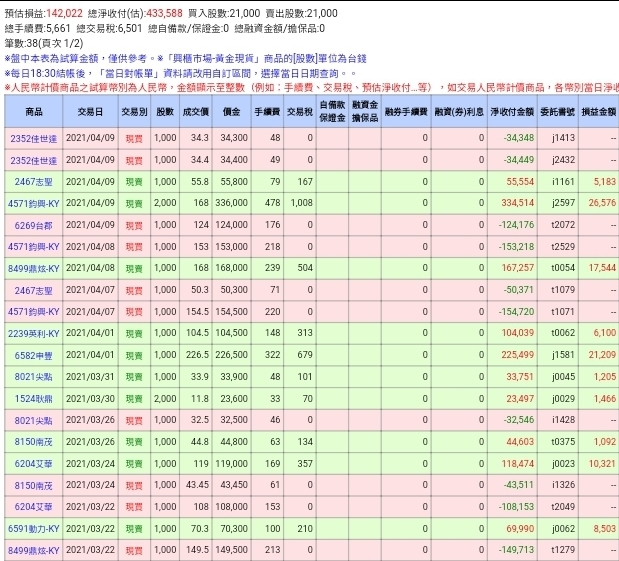Click the price cell 154.5
Screen dimensions: 619x561
(x=197, y=311)
